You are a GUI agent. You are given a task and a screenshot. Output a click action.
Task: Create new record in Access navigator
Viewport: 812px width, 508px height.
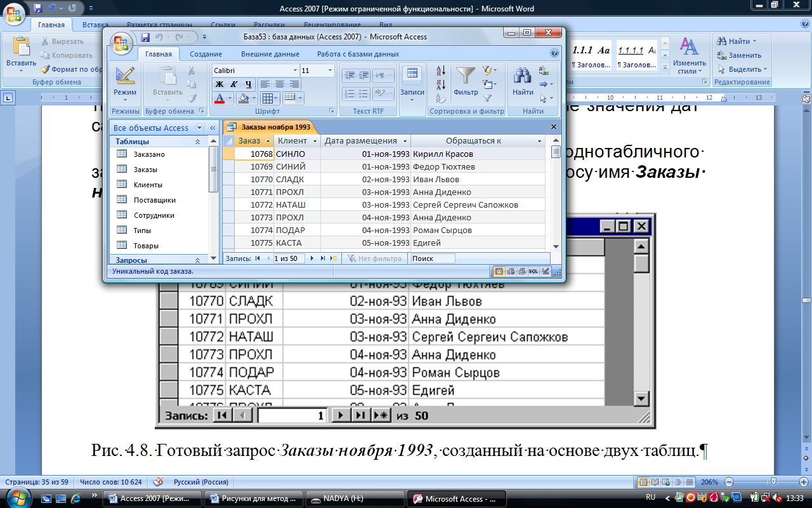pyautogui.click(x=334, y=258)
